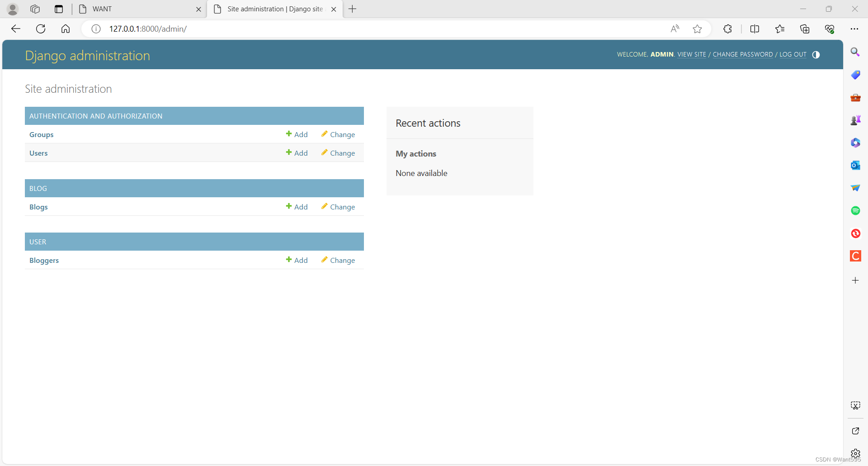The width and height of the screenshot is (868, 466).
Task: Open sidebar Screenshot tool icon
Action: [x=855, y=405]
